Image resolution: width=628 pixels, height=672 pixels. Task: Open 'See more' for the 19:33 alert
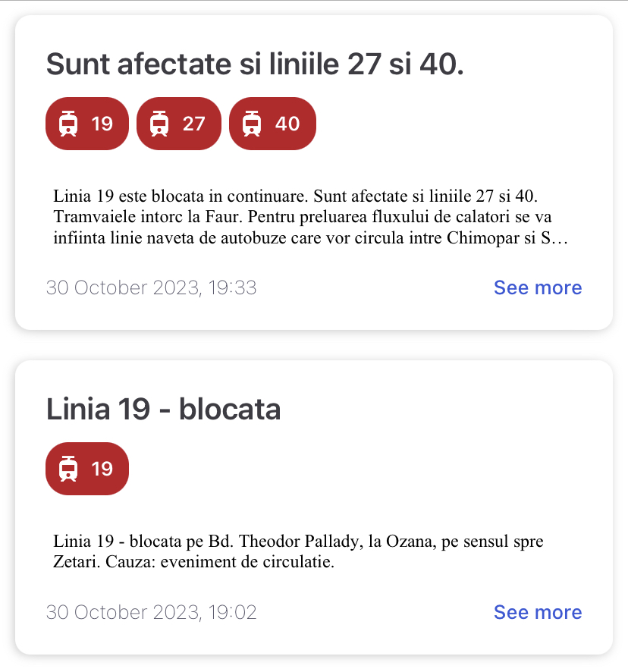[538, 287]
